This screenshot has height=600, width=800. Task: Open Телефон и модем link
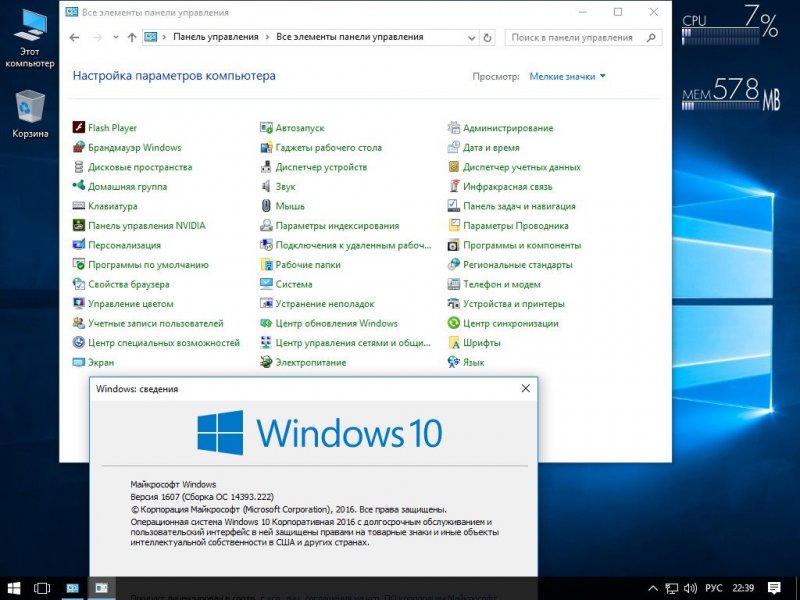(502, 284)
